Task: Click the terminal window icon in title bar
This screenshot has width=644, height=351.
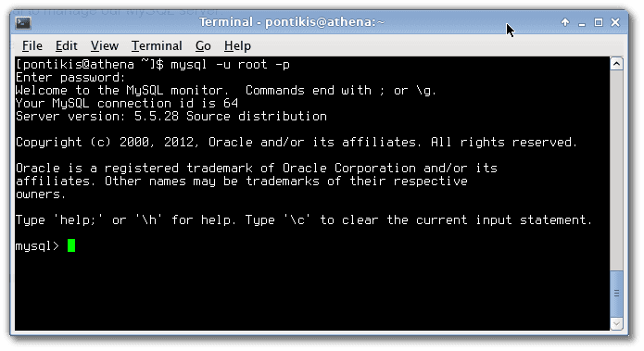Action: click(x=23, y=22)
